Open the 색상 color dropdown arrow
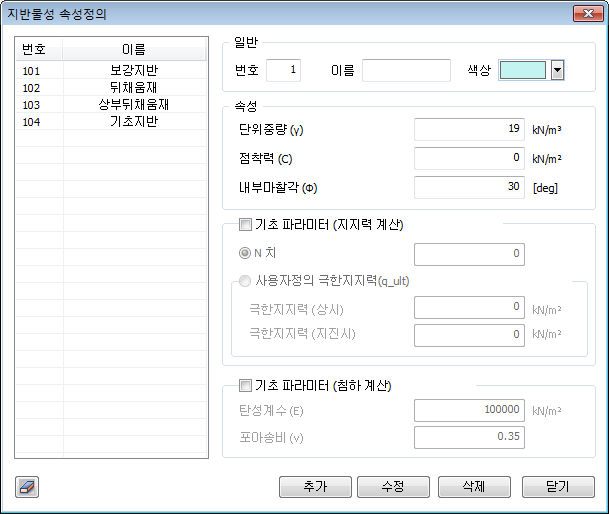609x514 pixels. (557, 70)
